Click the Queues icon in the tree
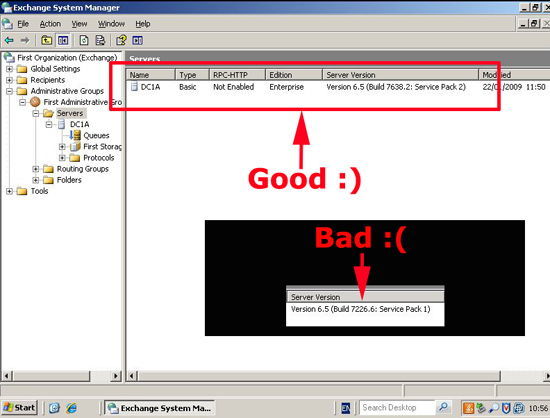The image size is (550, 418). [x=75, y=135]
